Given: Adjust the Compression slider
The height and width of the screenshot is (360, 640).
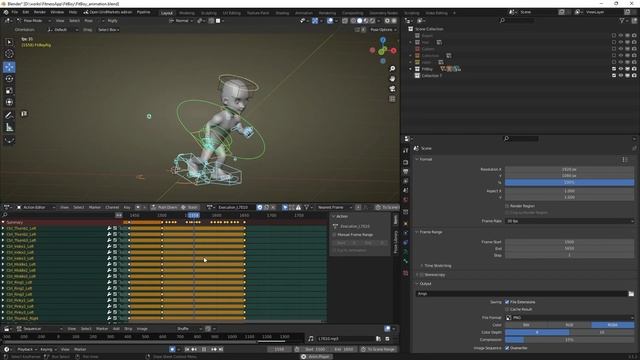Looking at the screenshot, I should [x=570, y=340].
